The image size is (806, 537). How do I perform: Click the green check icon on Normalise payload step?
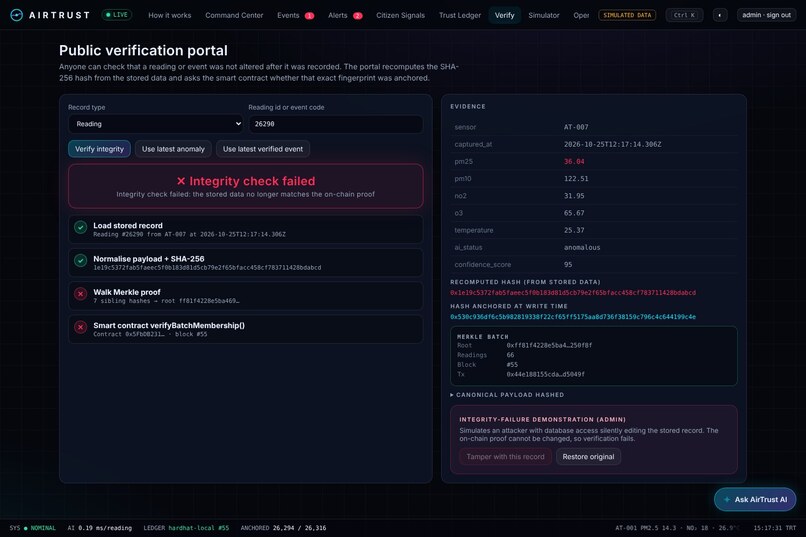pyautogui.click(x=80, y=261)
